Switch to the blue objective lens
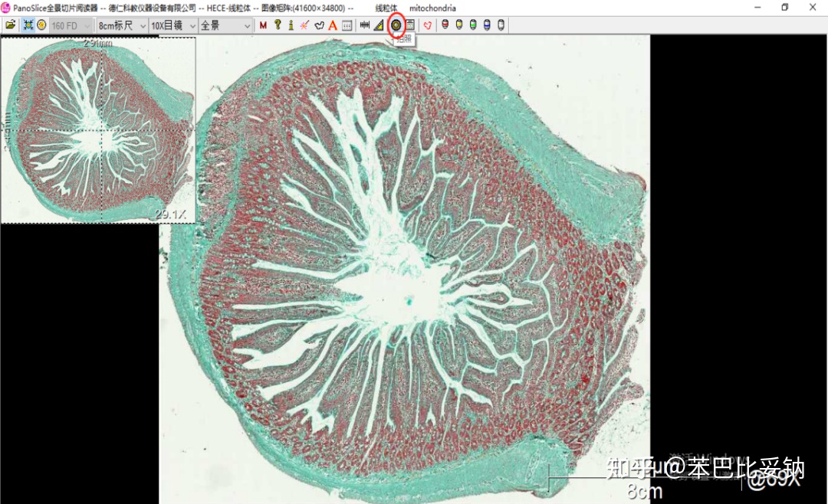This screenshot has height=504, width=828. (487, 25)
